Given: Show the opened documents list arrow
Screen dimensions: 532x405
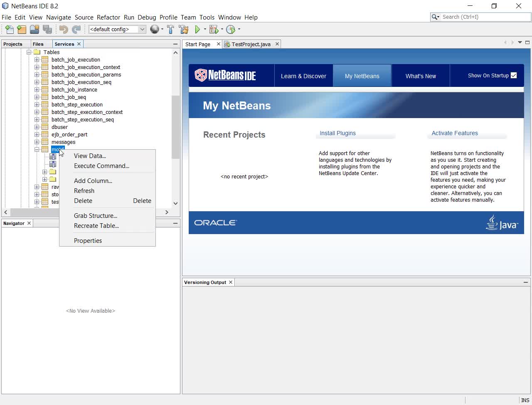Looking at the screenshot, I should (x=520, y=42).
